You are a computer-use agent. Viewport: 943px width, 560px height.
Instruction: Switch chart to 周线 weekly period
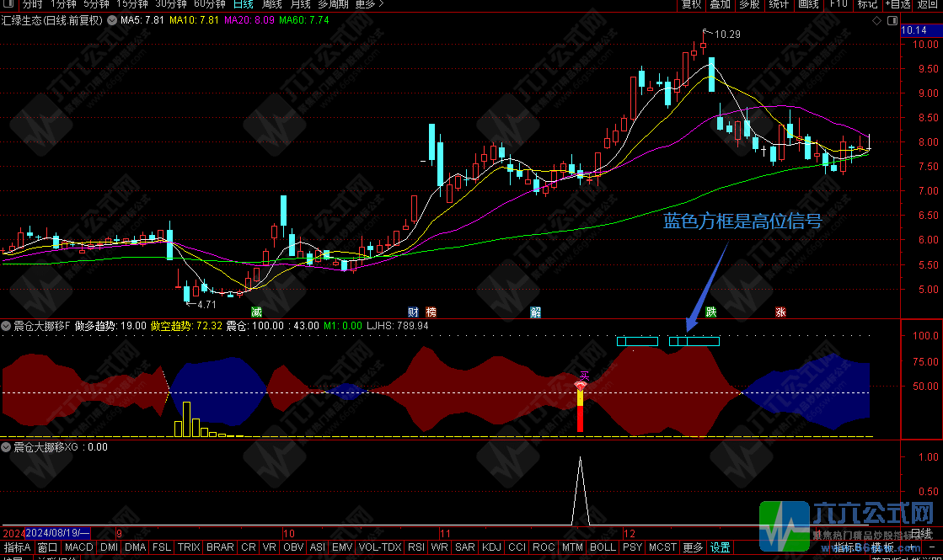coord(271,4)
